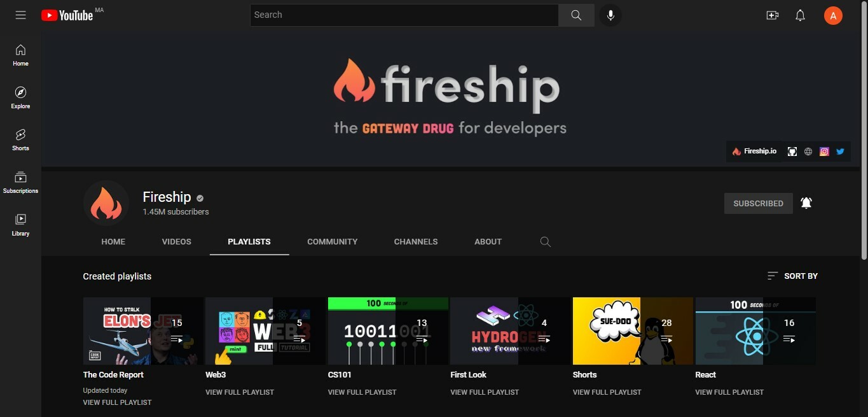Open Fireship's Twitter from the banner
This screenshot has height=417, width=868.
click(840, 151)
